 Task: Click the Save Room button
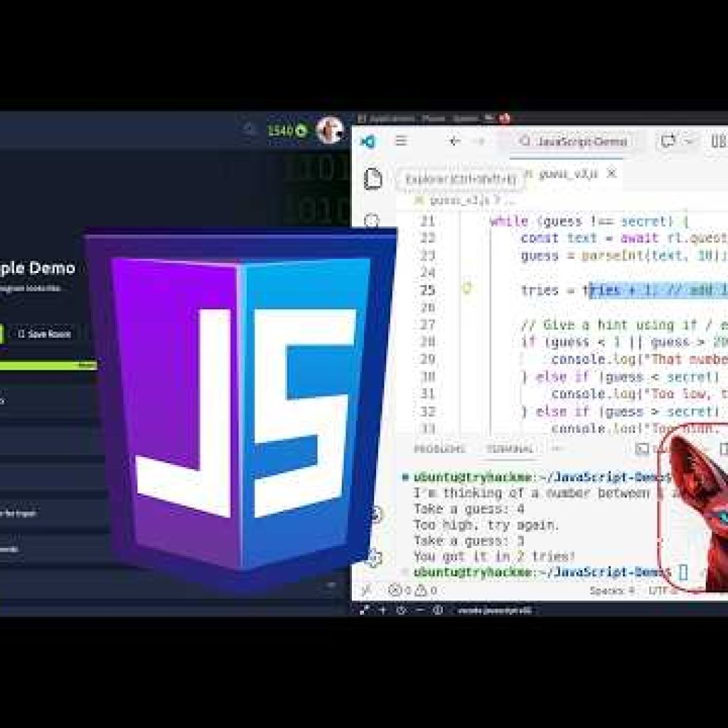44,334
